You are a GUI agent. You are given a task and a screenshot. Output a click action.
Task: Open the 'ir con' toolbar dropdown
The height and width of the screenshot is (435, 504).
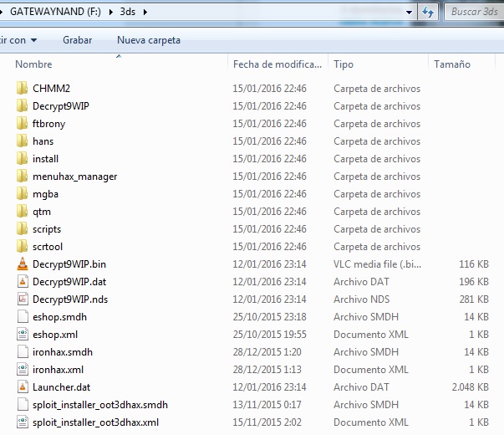tap(18, 40)
